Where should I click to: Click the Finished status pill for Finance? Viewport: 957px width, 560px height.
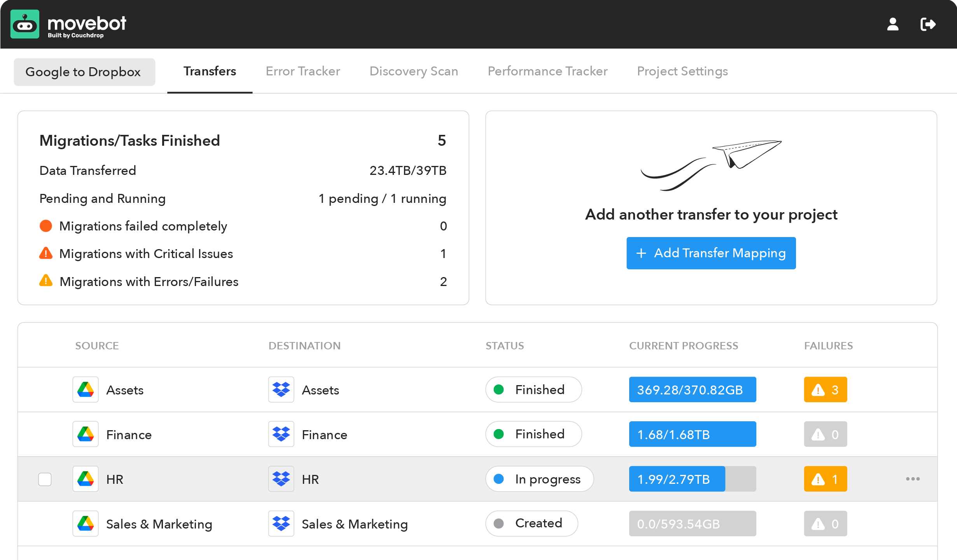533,434
